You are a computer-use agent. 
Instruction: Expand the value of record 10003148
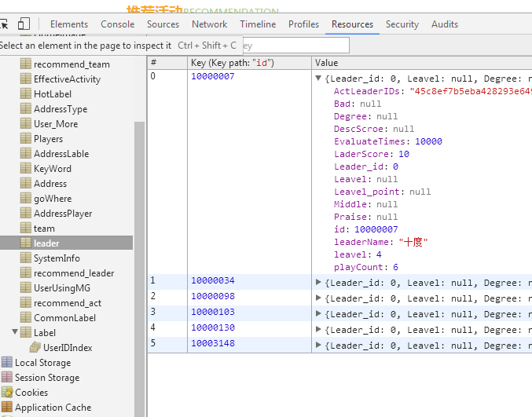pyautogui.click(x=318, y=345)
